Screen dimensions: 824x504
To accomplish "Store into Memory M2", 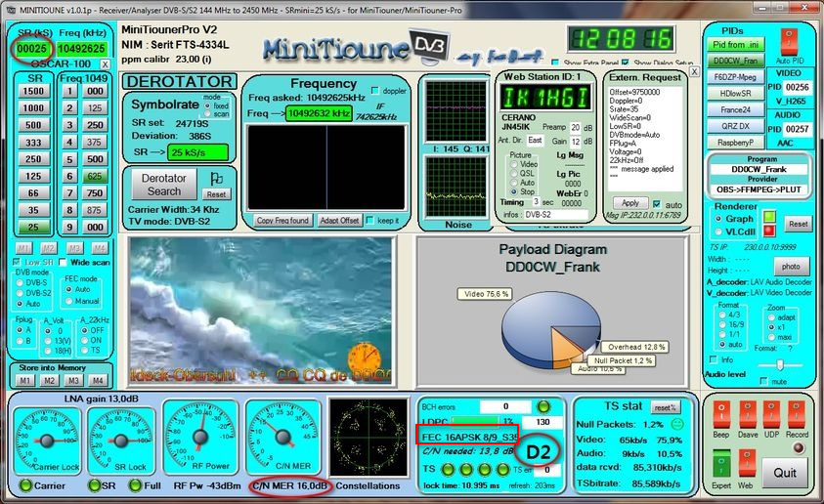I will [49, 381].
